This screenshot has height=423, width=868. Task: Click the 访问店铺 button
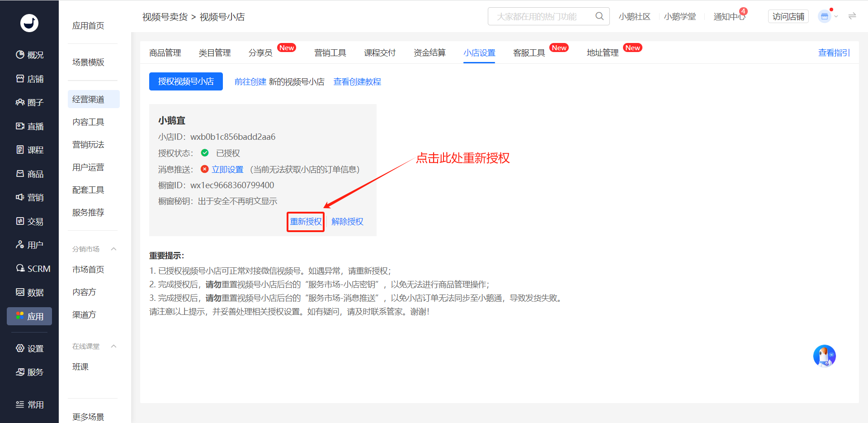[x=788, y=17]
